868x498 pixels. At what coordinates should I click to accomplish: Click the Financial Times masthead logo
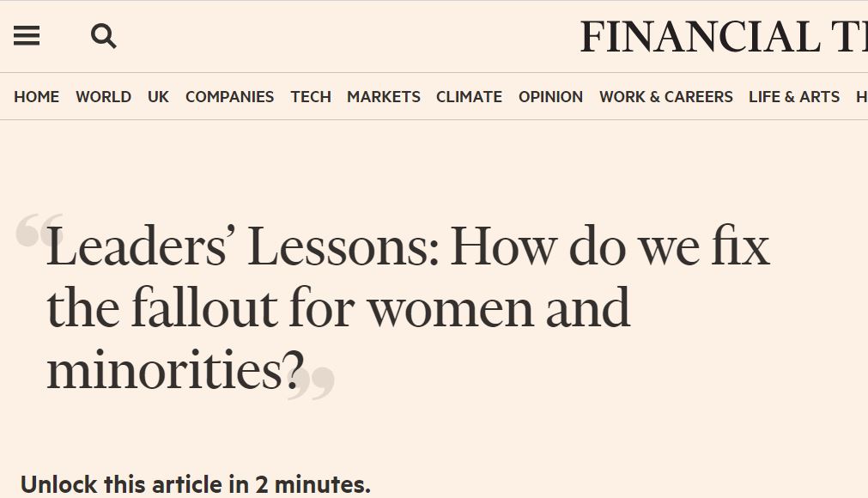tap(724, 37)
